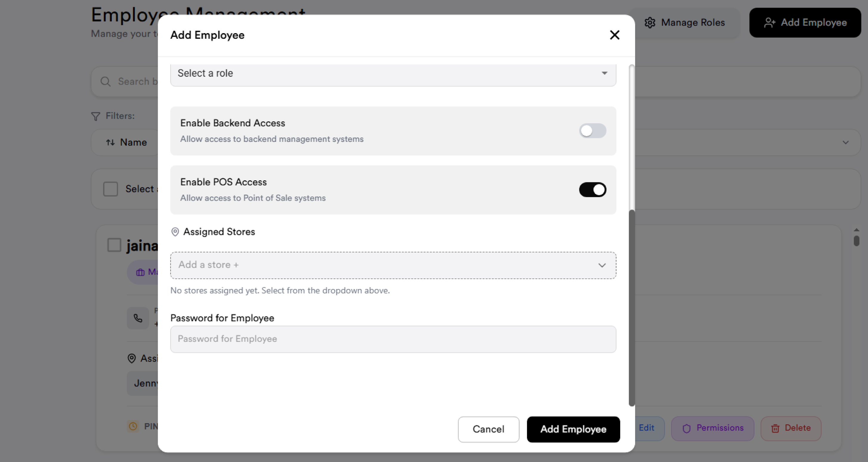
Task: Click the Assigned Stores heading text
Action: (x=219, y=232)
